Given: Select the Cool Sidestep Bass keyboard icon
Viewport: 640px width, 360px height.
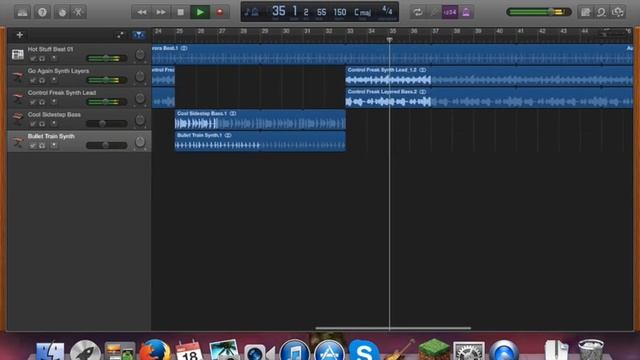Looking at the screenshot, I should pos(18,119).
